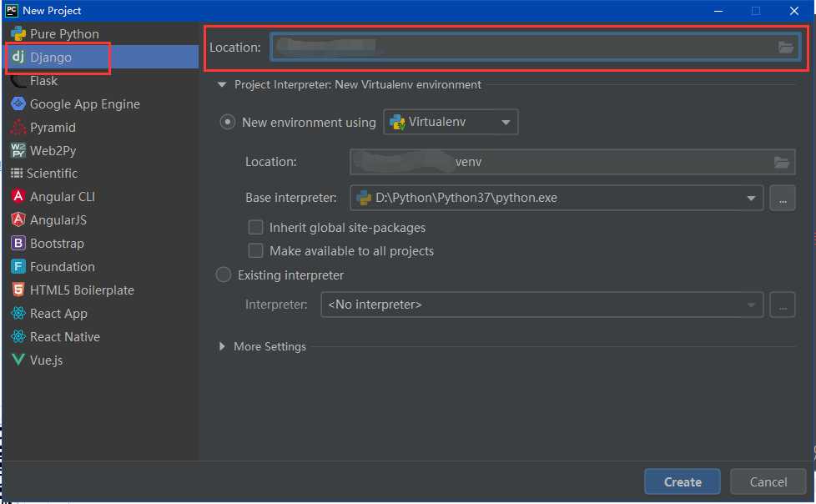Click the Create button
This screenshot has height=504, width=816.
tap(683, 481)
